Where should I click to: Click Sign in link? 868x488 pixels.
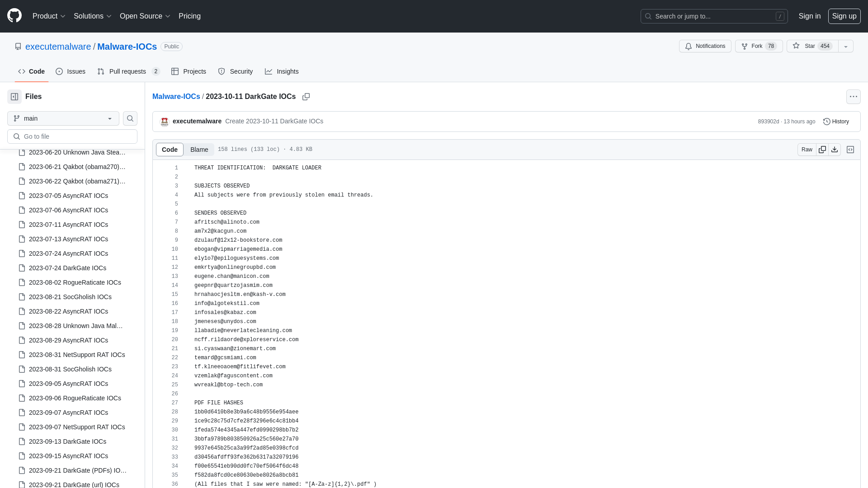pos(809,16)
